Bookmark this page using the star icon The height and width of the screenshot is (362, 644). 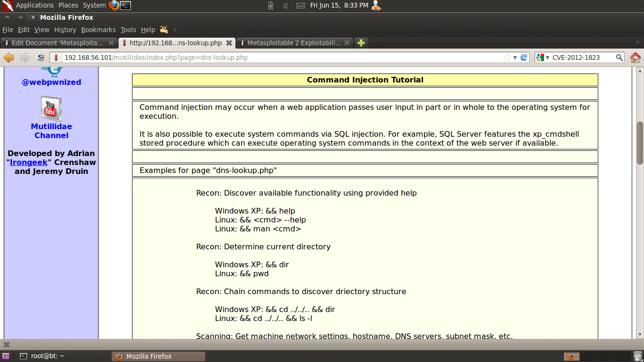tap(507, 58)
